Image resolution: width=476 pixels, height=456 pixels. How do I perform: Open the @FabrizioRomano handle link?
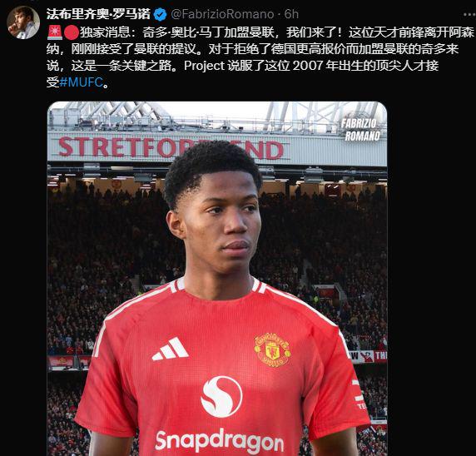coord(222,14)
